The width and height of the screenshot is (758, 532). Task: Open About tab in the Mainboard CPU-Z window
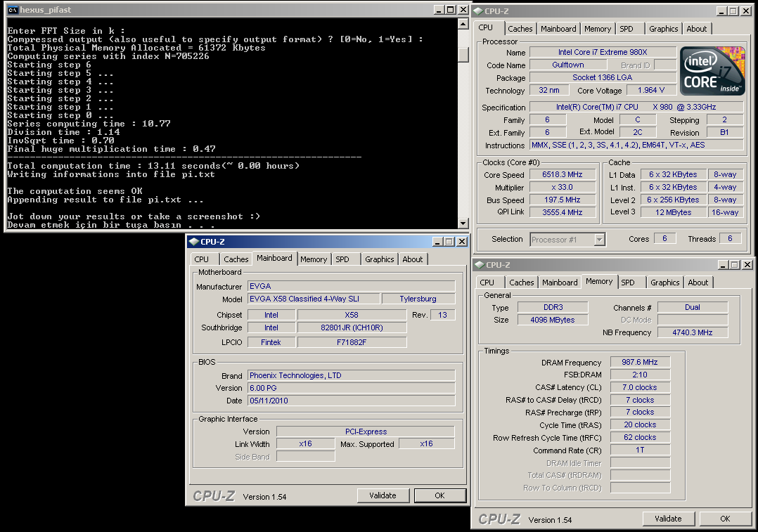click(412, 259)
